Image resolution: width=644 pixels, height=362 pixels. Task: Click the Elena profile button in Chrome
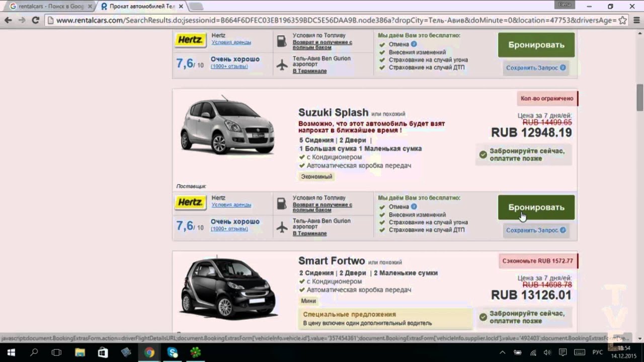click(563, 4)
